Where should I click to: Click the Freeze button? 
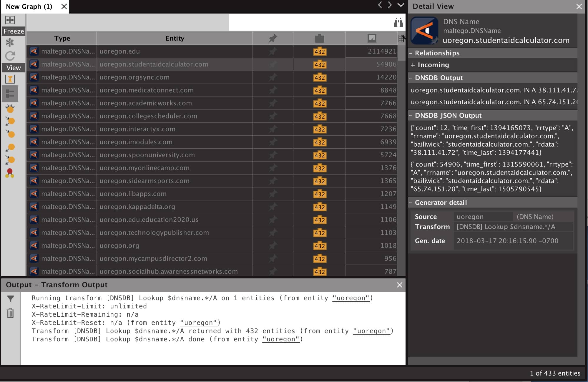click(14, 31)
